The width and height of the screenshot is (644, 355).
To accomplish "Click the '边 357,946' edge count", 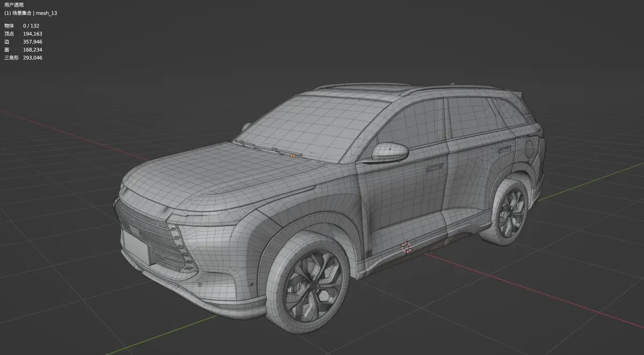I will [23, 42].
